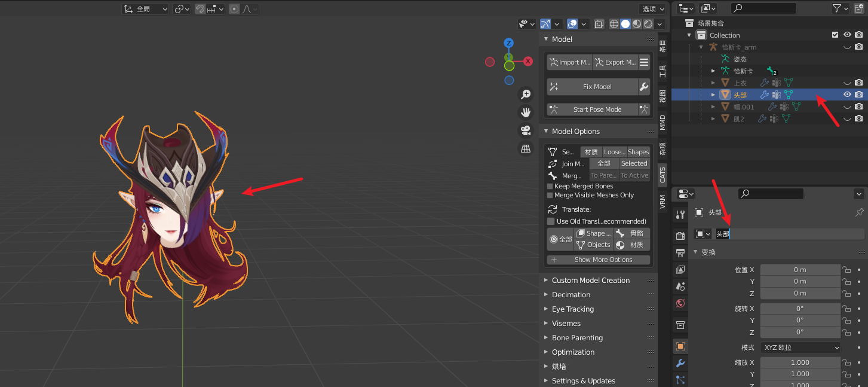Open the View Layer properties tab icon
This screenshot has height=387, width=868.
point(680,270)
